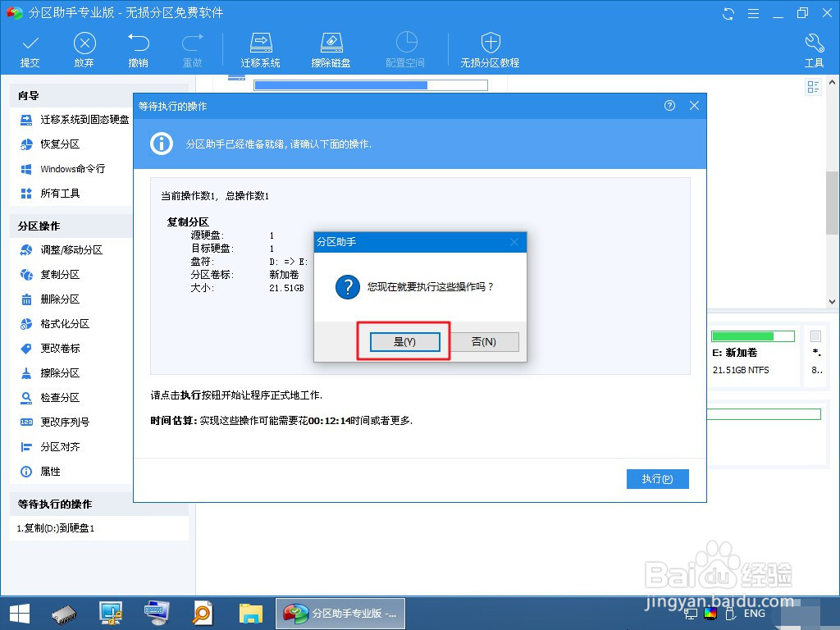Switch to 分区助手专业版 taskbar item
The image size is (840, 630).
point(340,614)
